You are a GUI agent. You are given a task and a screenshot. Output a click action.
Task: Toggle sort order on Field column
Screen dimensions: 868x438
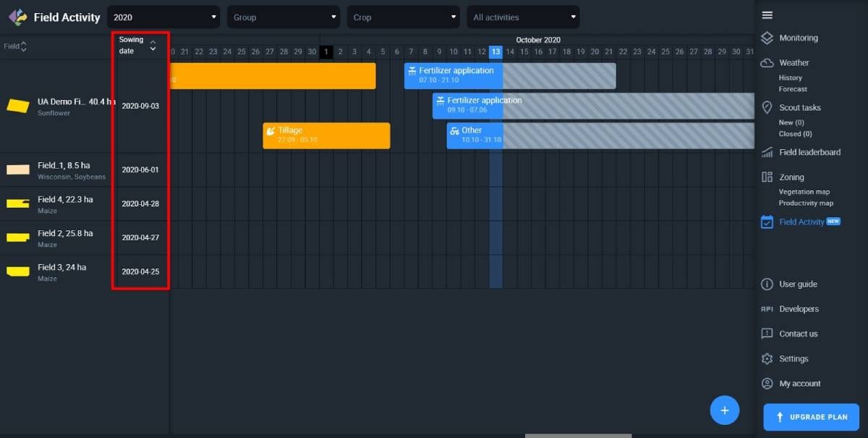23,46
